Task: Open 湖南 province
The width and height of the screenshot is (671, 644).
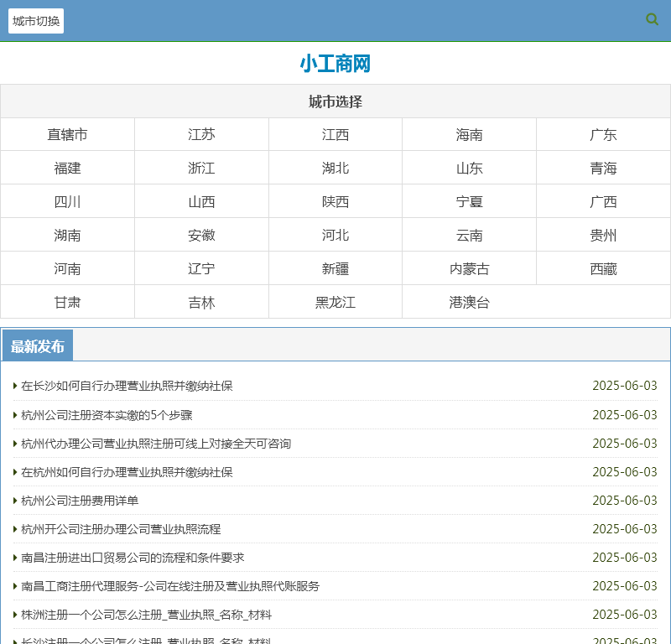Action: point(67,236)
